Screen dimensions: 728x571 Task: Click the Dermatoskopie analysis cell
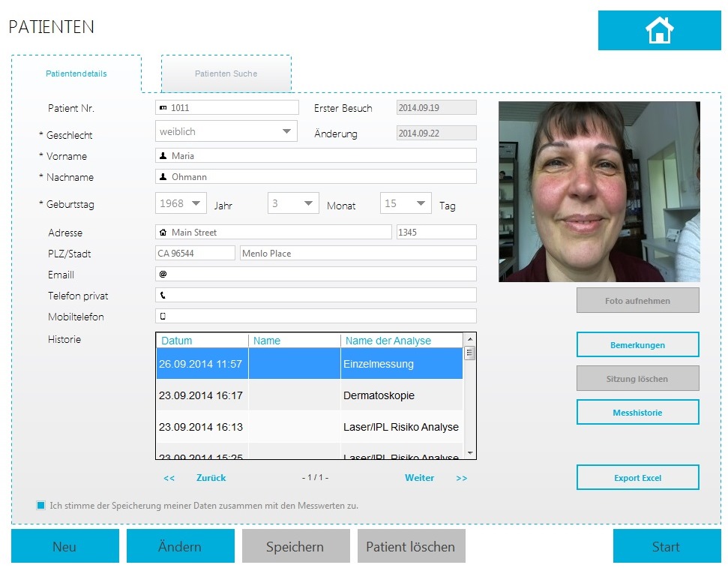click(402, 395)
